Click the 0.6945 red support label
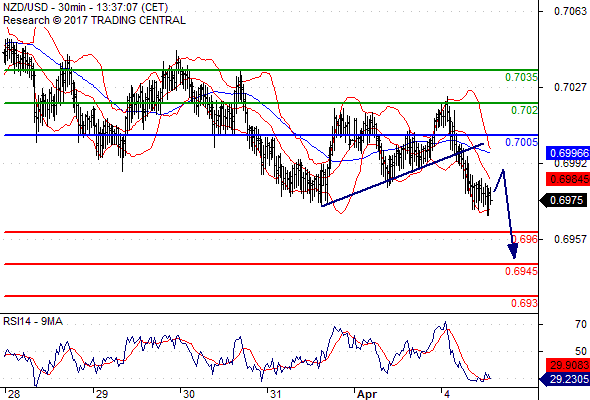This screenshot has width=590, height=400. click(521, 271)
